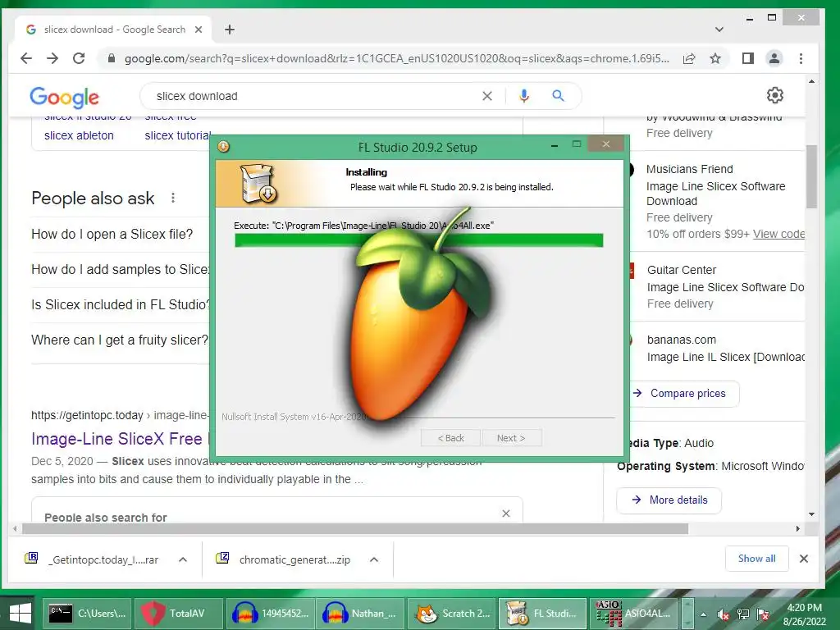Open the Chrome profile avatar
Viewport: 840px width, 630px height.
(x=774, y=58)
